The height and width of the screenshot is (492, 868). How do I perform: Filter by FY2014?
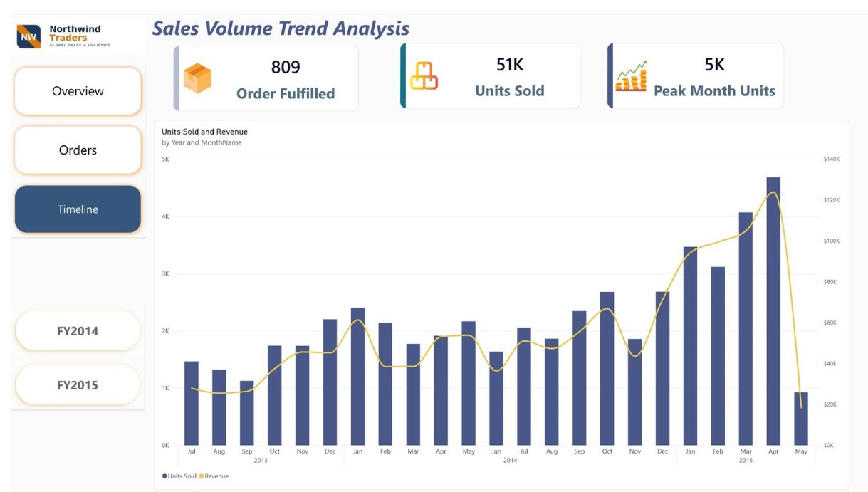(x=78, y=331)
